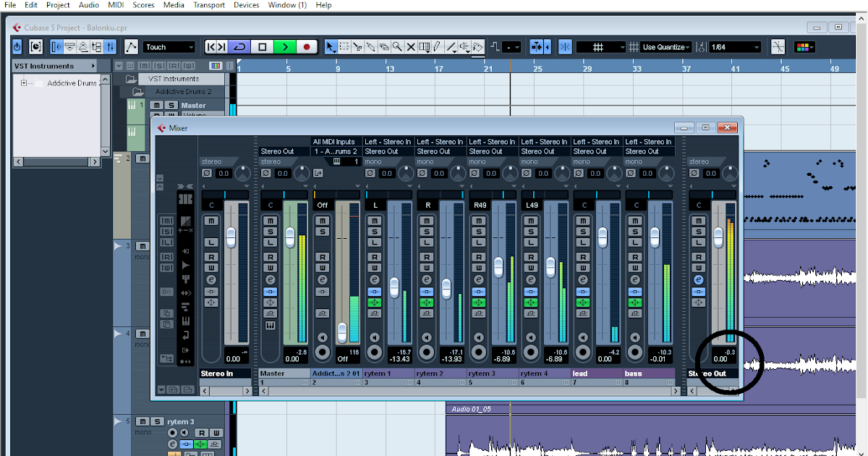Viewport: 868px width, 456px height.
Task: Toggle Autoscroll button in toolbar
Action: point(537,47)
